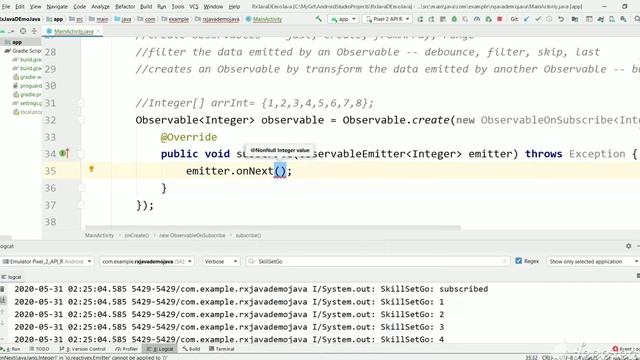640x360 pixels.
Task: Open the Emulator Pixel_2_API_R device selector
Action: (x=47, y=261)
